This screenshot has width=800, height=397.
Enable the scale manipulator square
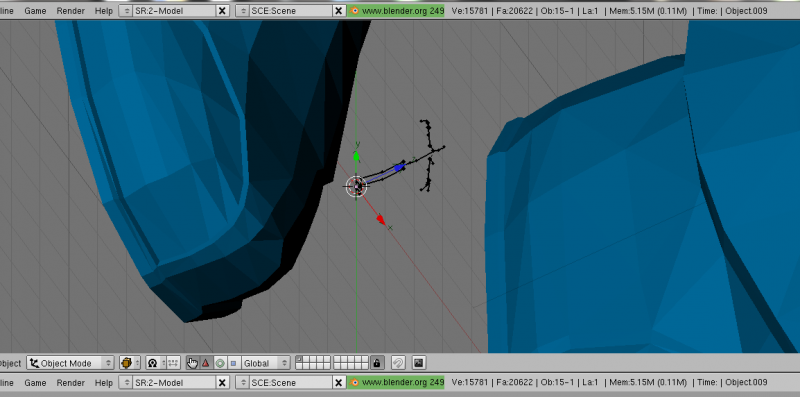[x=233, y=363]
